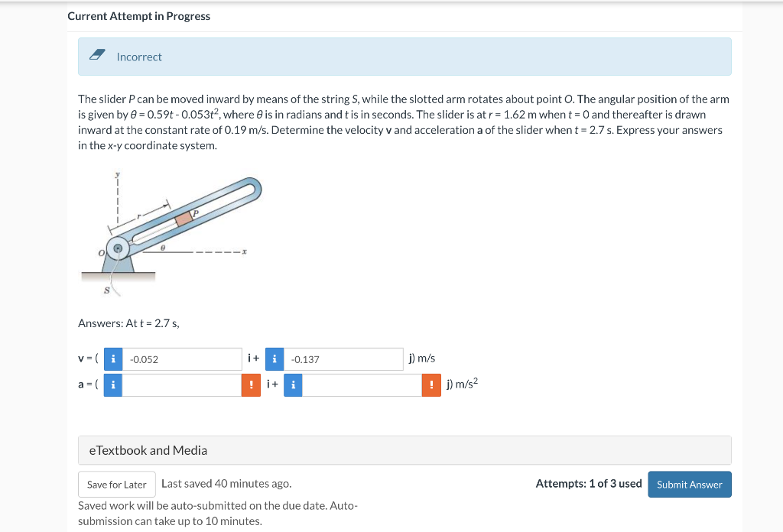Click the eraser icon in the Incorrect banner

(97, 54)
